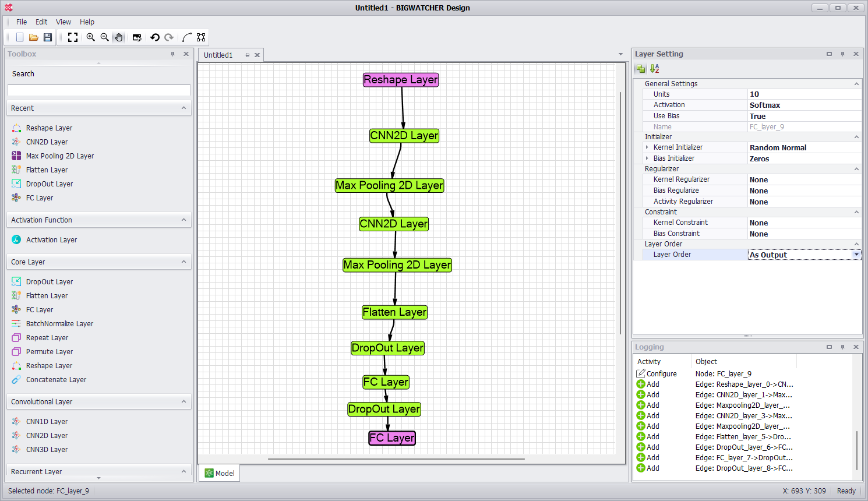
Task: Click the Undo arrow icon
Action: click(x=154, y=37)
